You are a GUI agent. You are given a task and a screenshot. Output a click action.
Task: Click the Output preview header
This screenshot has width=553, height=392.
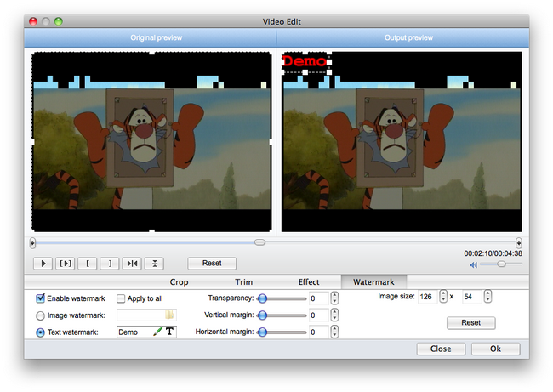408,37
